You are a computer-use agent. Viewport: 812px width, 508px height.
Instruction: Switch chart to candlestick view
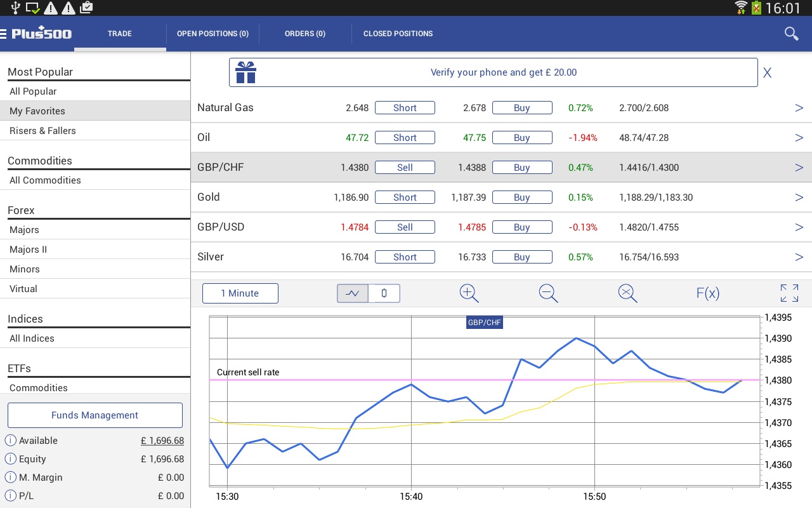[384, 293]
